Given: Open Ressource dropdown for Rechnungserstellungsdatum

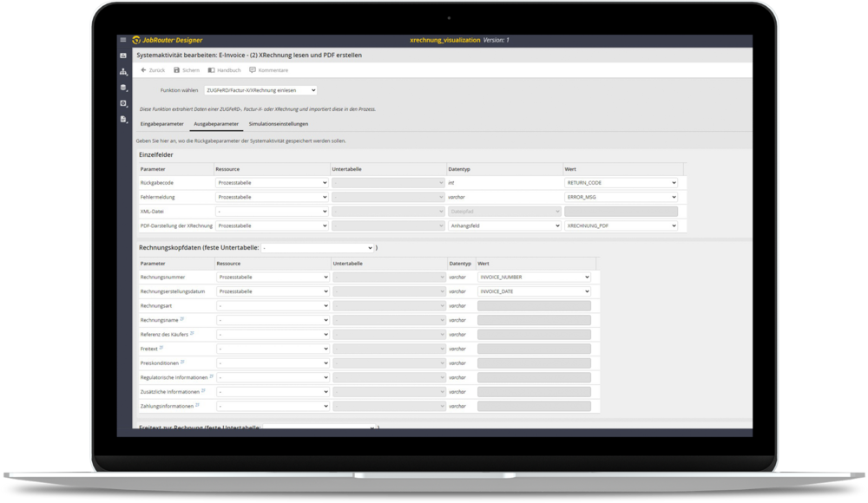Looking at the screenshot, I should pos(273,291).
